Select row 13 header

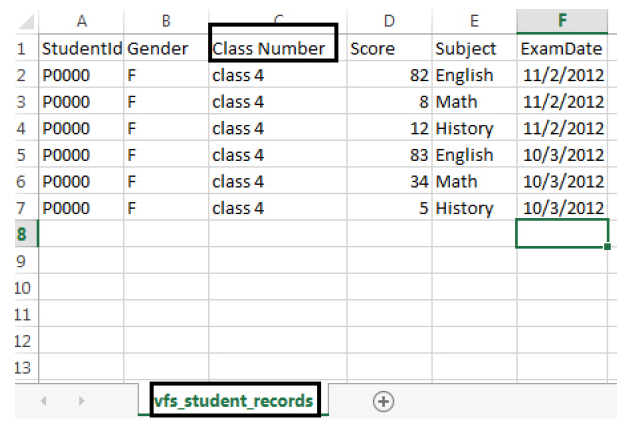point(19,367)
